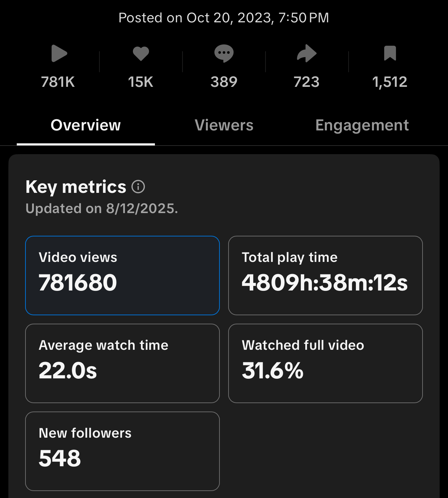Select the Total play time card

[x=325, y=275]
